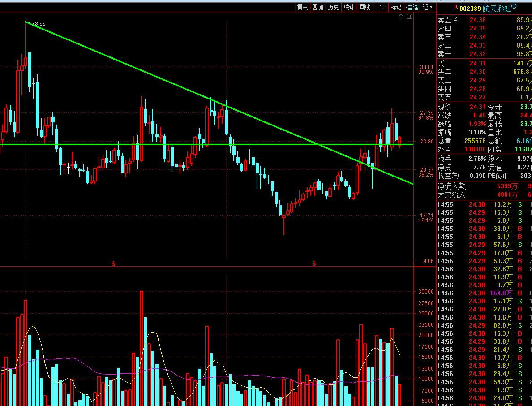Click the 涨跌 value 0.46
This screenshot has width=532, height=406.
click(480, 116)
